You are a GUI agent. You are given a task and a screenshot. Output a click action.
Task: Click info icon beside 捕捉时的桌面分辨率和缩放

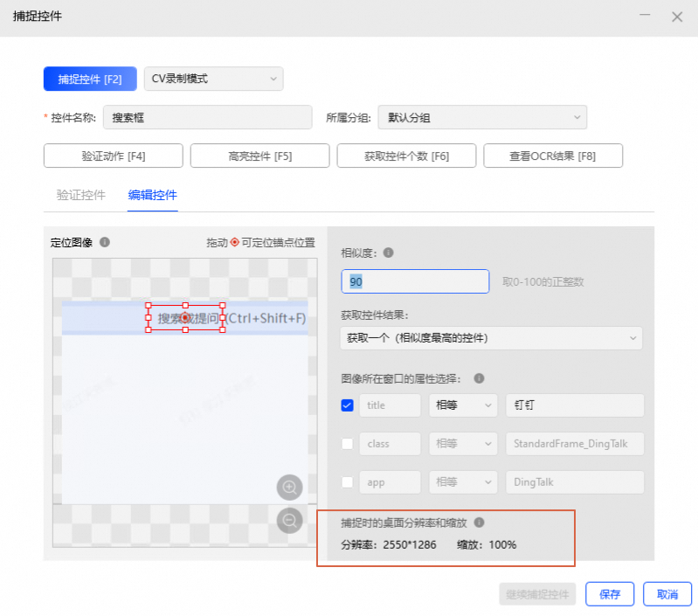(479, 523)
